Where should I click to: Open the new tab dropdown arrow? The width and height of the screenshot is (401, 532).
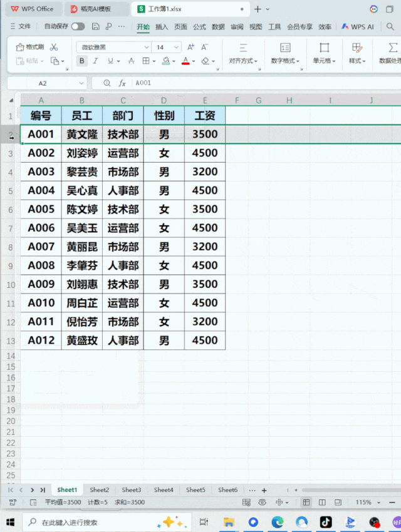[268, 9]
